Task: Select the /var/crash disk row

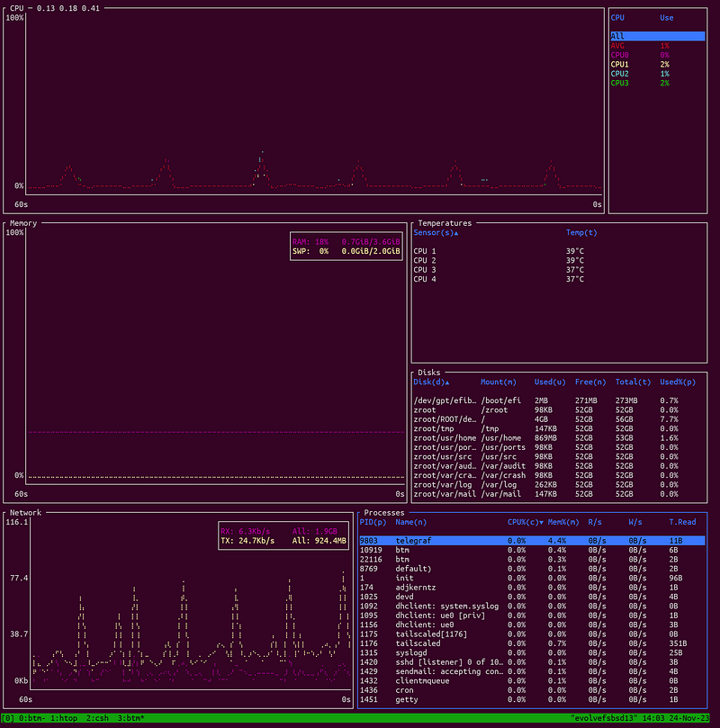Action: [x=559, y=475]
